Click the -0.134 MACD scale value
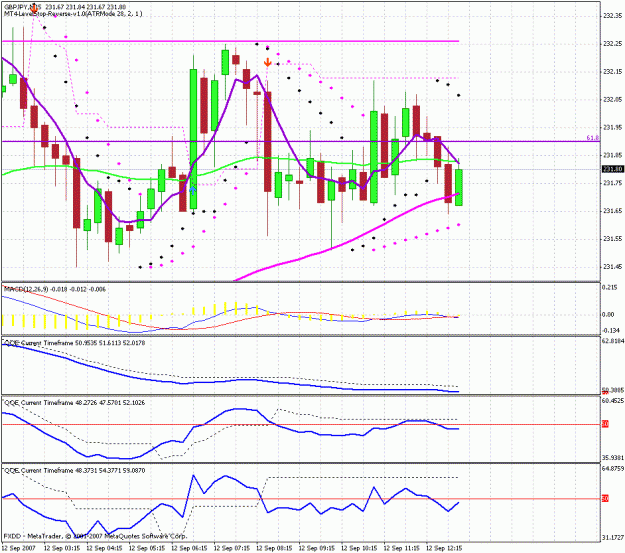Viewport: 625px width, 553px height. tap(611, 330)
